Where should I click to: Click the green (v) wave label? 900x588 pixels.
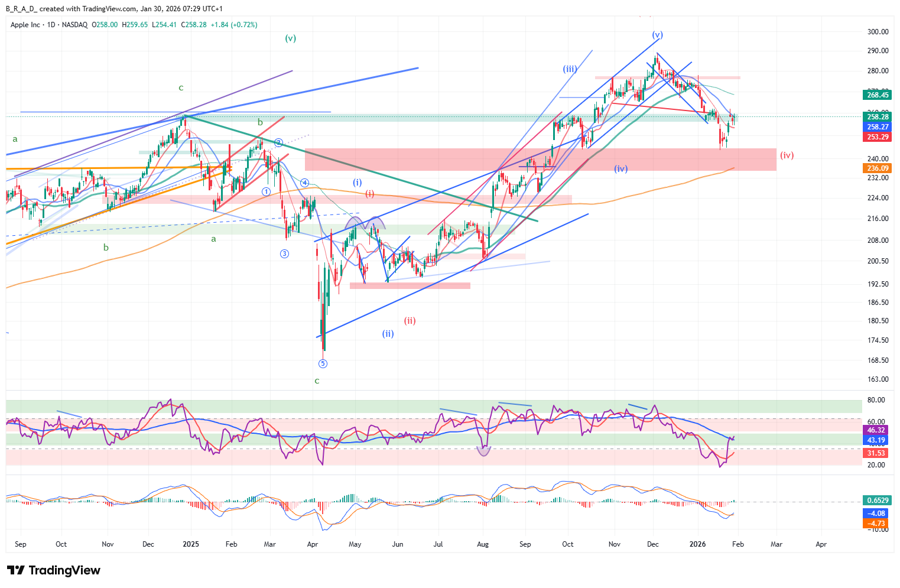(x=290, y=38)
